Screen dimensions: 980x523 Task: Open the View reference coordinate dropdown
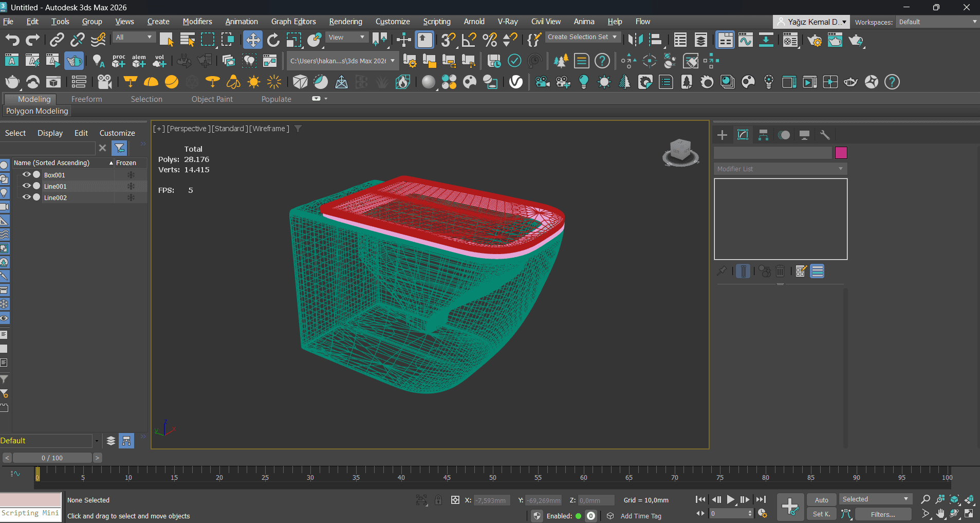pos(347,38)
